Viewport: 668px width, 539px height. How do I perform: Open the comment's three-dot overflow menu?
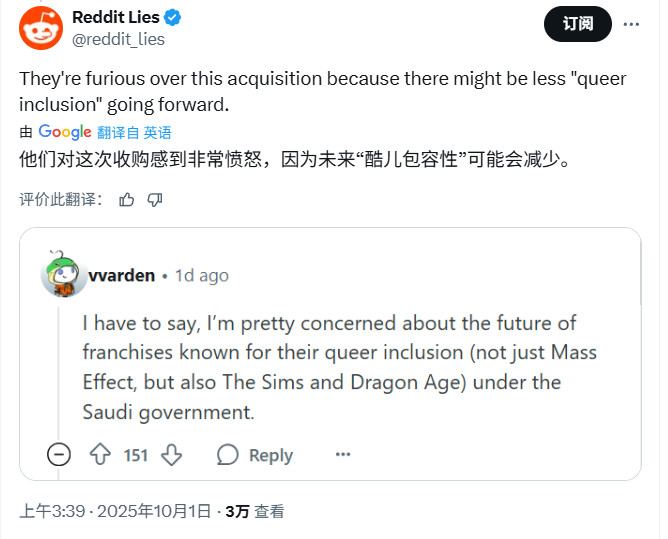pos(343,455)
